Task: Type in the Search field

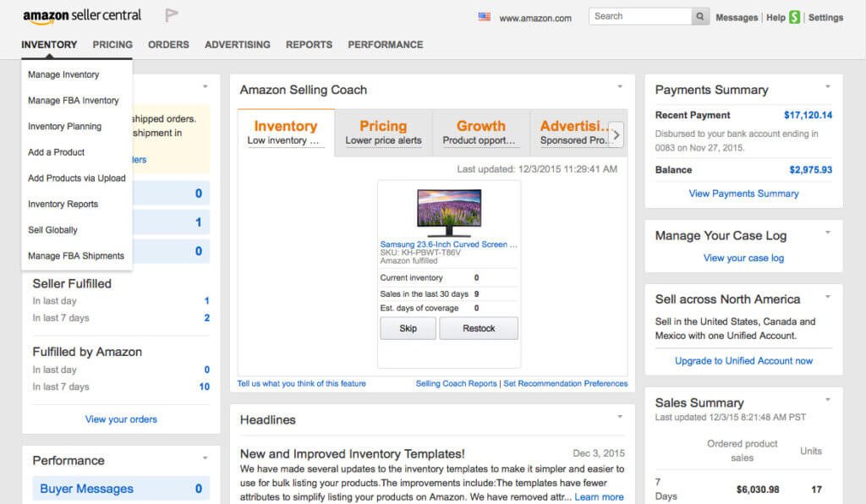Action: tap(640, 17)
